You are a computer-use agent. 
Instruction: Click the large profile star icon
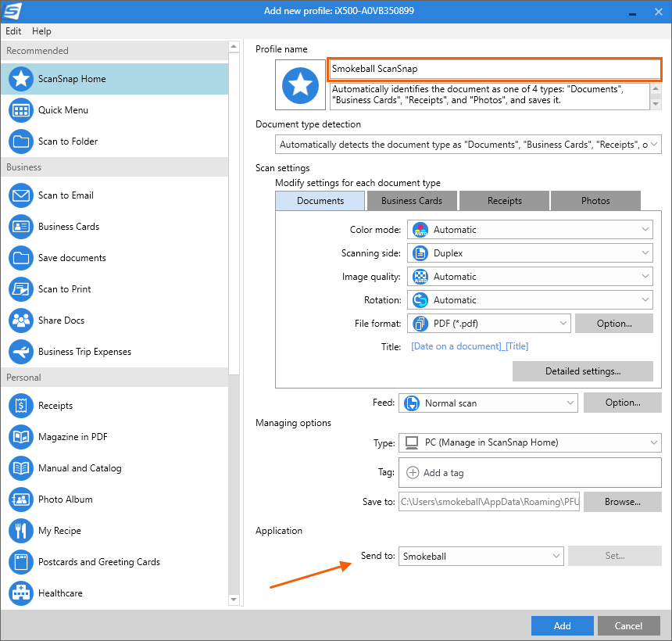pos(300,85)
